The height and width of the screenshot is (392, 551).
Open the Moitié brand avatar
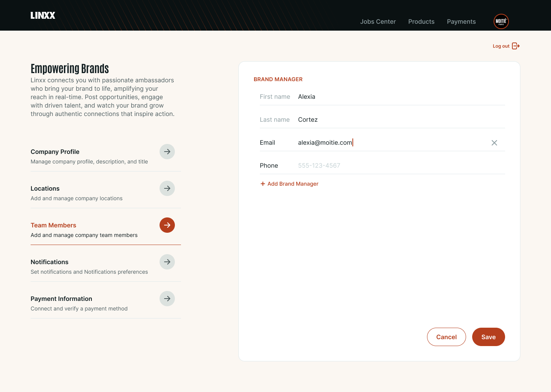[501, 21]
